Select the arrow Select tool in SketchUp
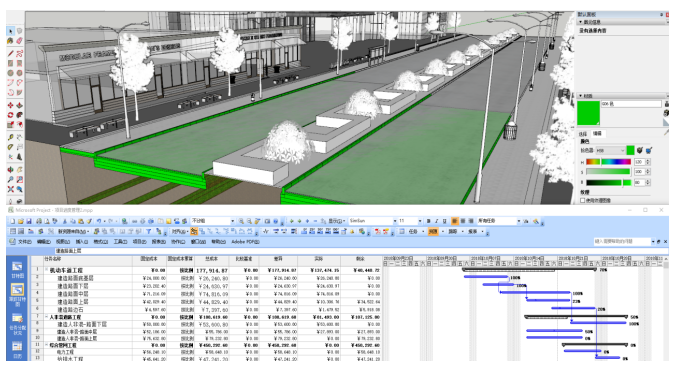 [10, 31]
